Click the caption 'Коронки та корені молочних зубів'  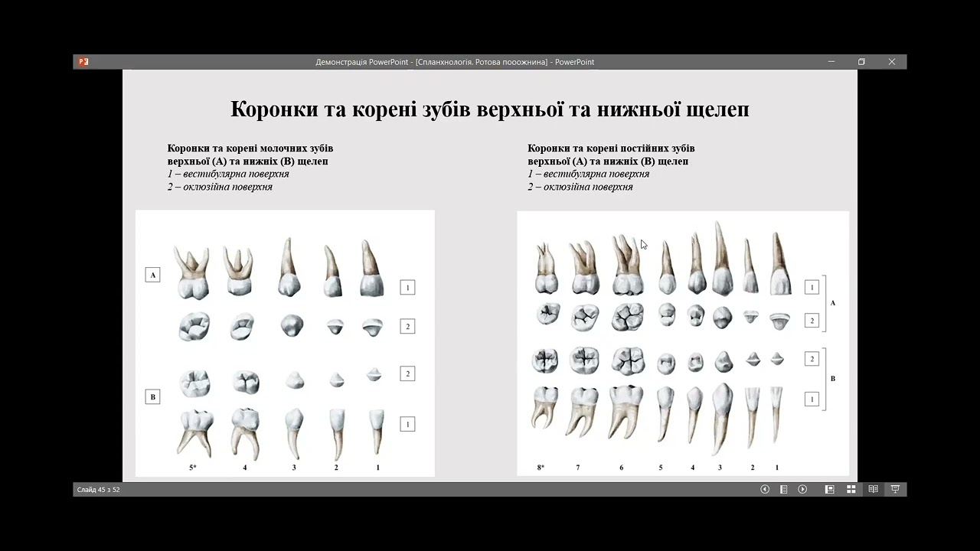click(250, 148)
